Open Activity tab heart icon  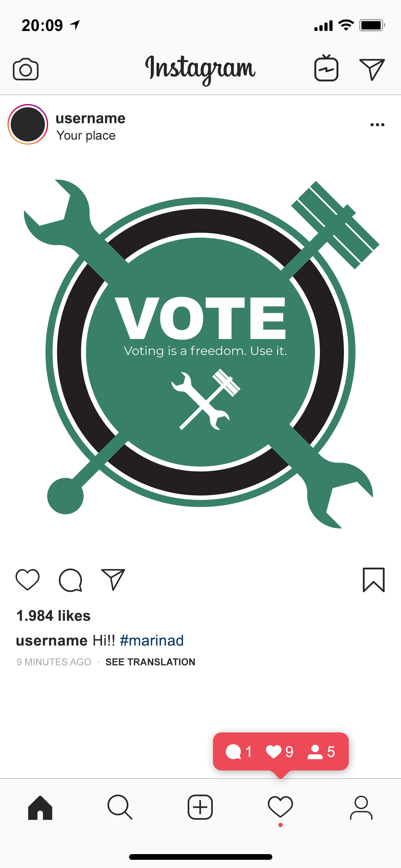[281, 807]
